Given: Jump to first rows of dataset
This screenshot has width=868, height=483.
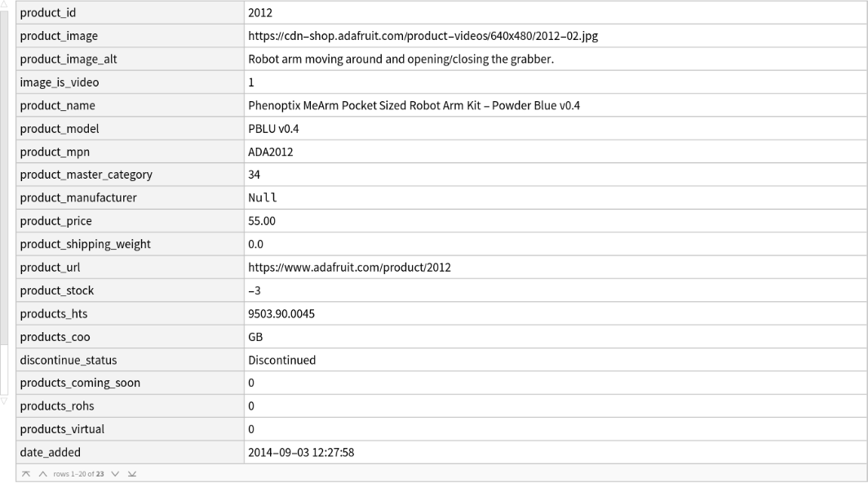Looking at the screenshot, I should [x=26, y=474].
